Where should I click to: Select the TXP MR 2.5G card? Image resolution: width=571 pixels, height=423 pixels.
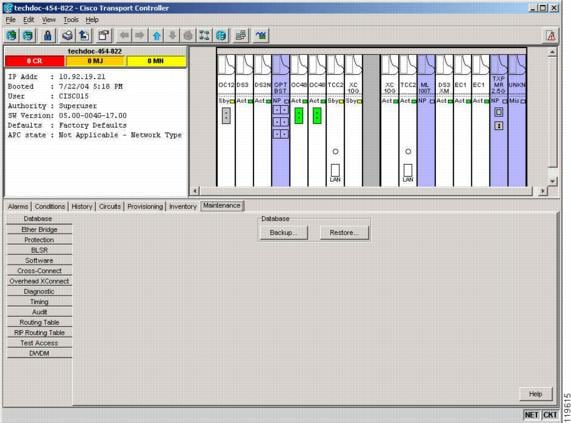coord(499,120)
